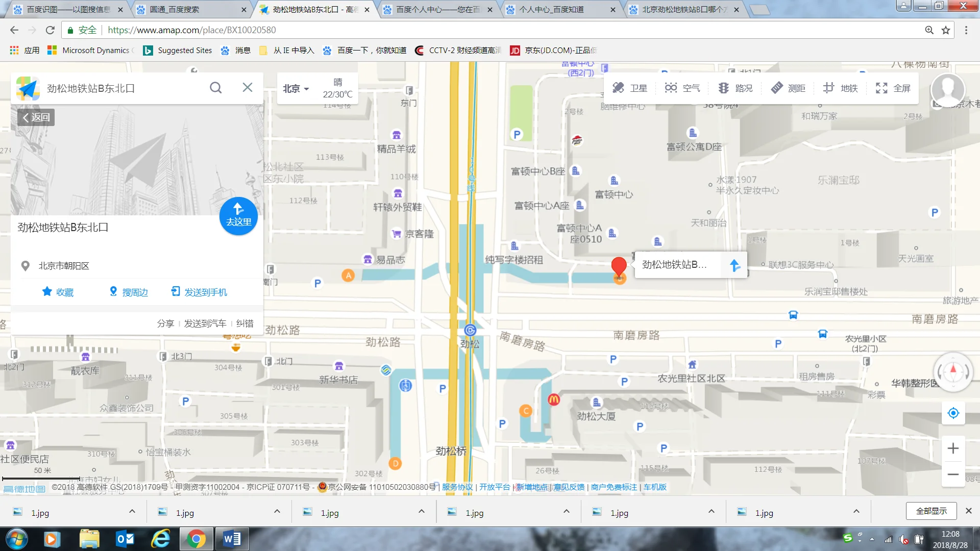Viewport: 980px width, 551px height.
Task: Enable the traffic conditions layer
Action: click(x=735, y=88)
